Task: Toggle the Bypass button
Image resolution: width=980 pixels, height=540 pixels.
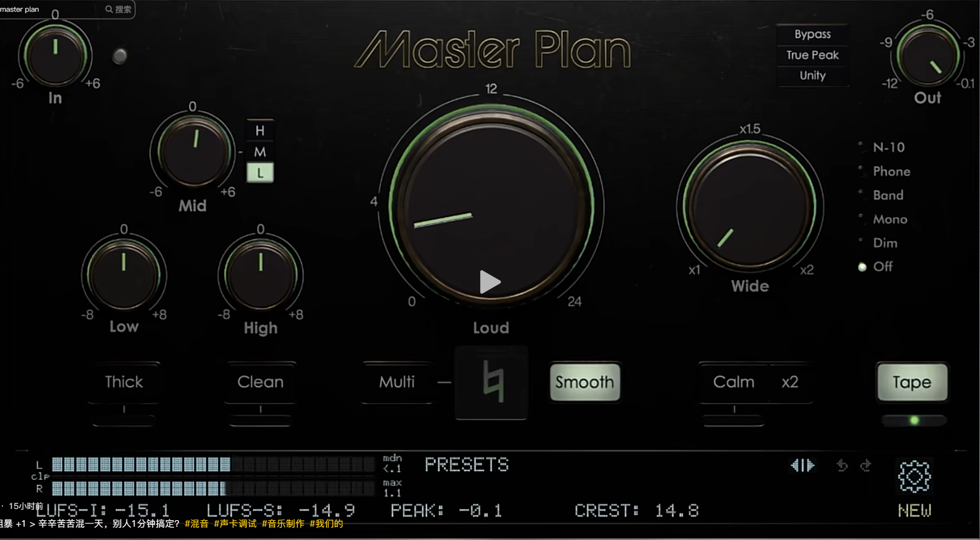Action: point(812,34)
